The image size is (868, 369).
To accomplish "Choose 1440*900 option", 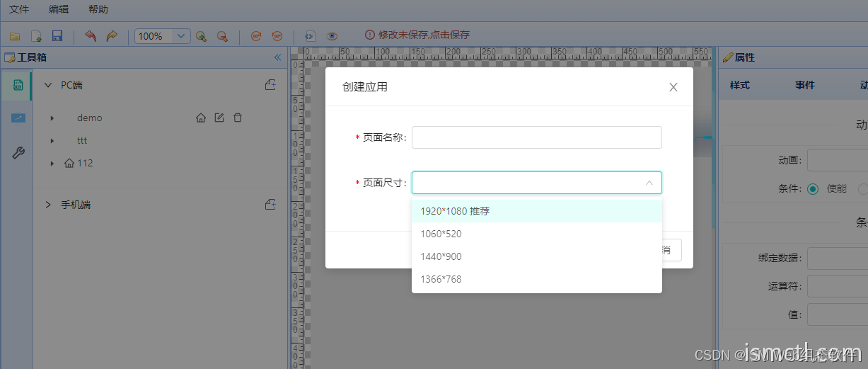I will (x=537, y=256).
